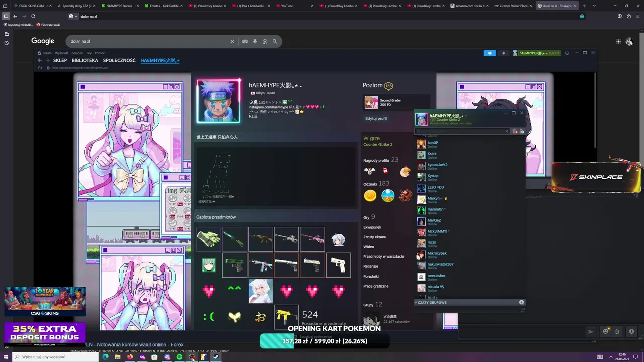Open SPOŁECZNOŚĆ tab in Steam
The image size is (644, 362).
(119, 60)
